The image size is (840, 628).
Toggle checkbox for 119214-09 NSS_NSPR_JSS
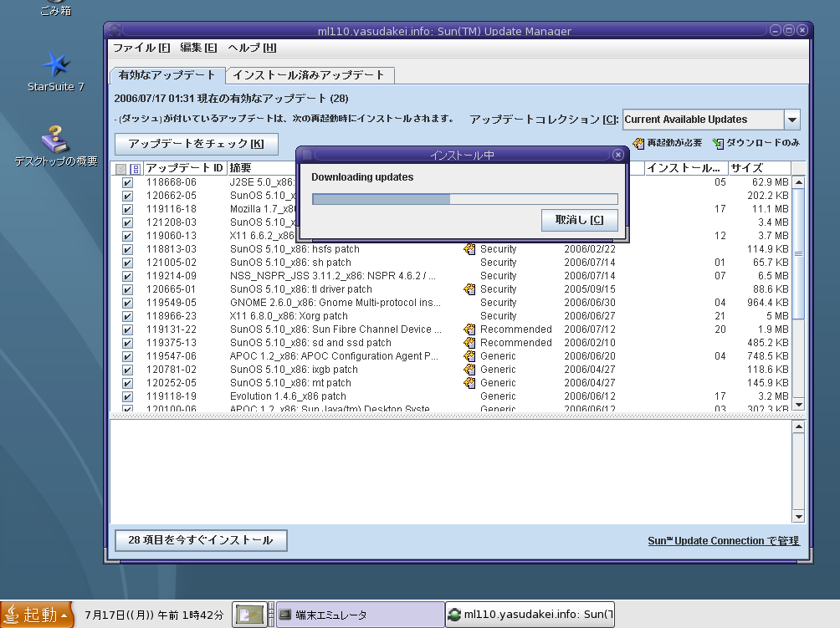[127, 276]
